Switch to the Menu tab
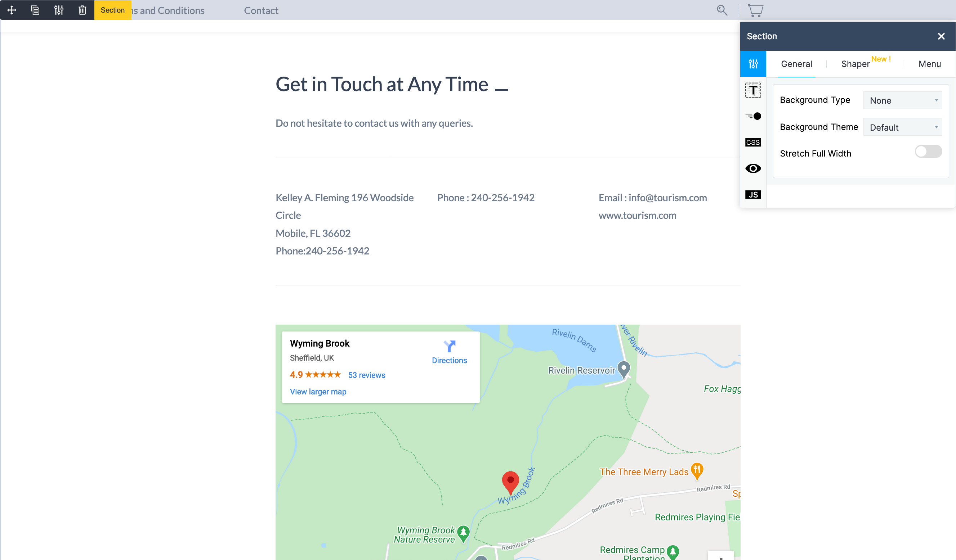This screenshot has height=560, width=956. 929,64
